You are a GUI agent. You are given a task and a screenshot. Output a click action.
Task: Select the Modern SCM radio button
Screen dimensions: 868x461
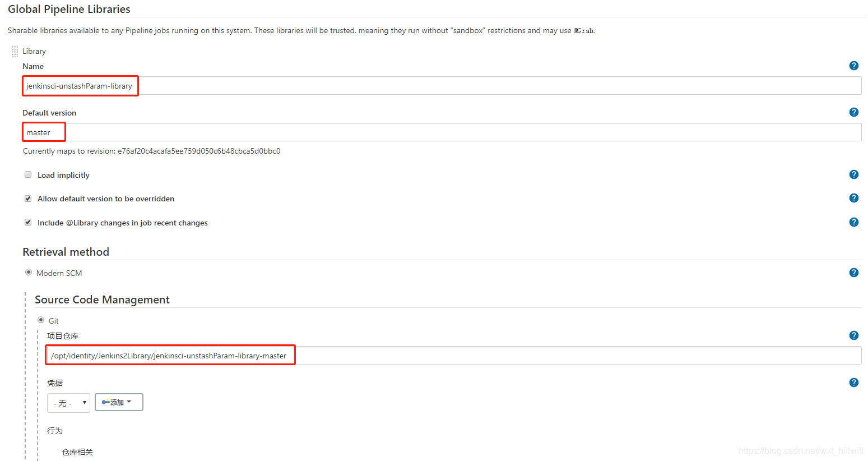pos(28,272)
